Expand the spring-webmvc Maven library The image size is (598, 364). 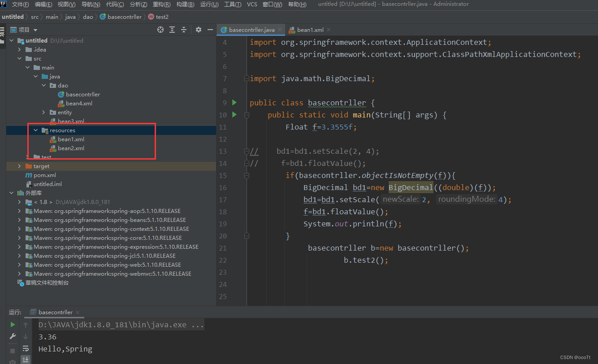[19, 274]
